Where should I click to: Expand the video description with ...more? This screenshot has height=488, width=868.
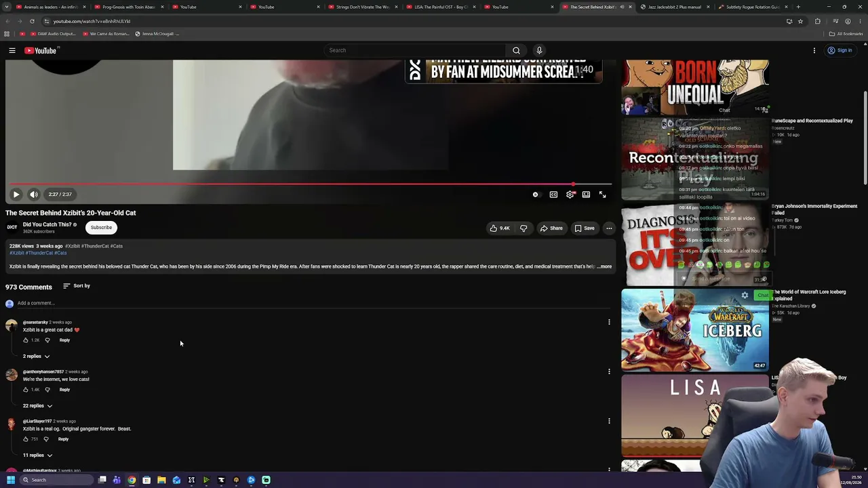604,266
